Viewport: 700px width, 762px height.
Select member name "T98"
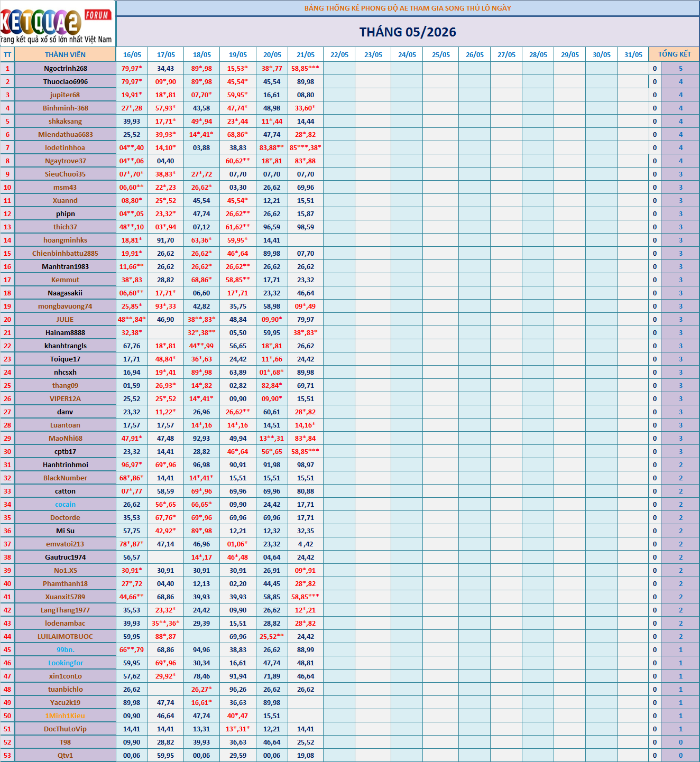(65, 742)
